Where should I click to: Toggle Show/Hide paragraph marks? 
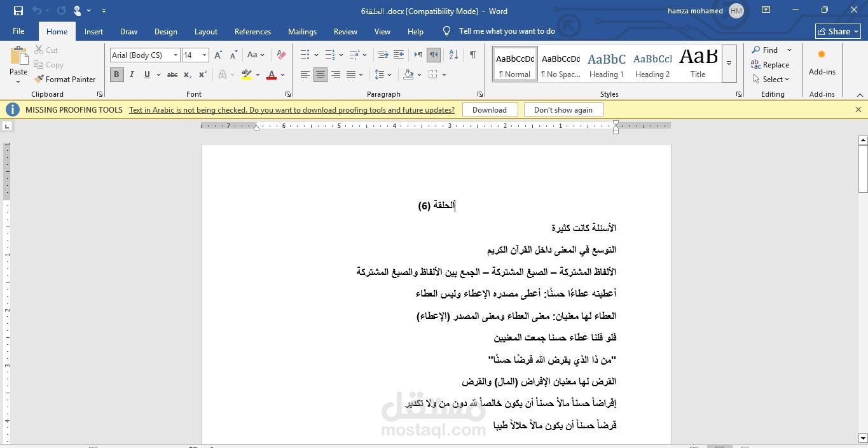click(472, 55)
